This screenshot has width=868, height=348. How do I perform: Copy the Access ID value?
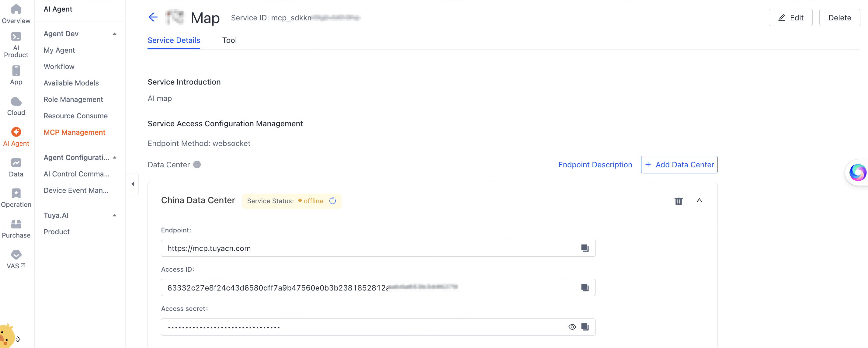point(585,288)
